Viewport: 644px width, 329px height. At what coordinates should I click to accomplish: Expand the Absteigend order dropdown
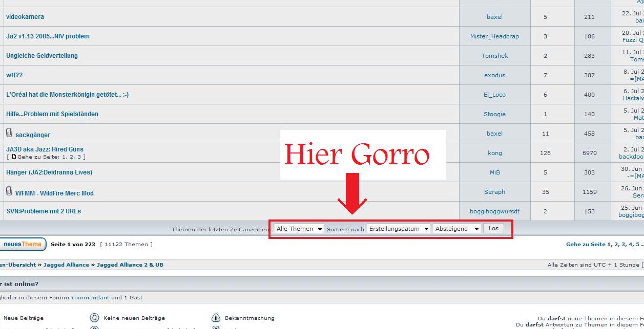tap(456, 229)
